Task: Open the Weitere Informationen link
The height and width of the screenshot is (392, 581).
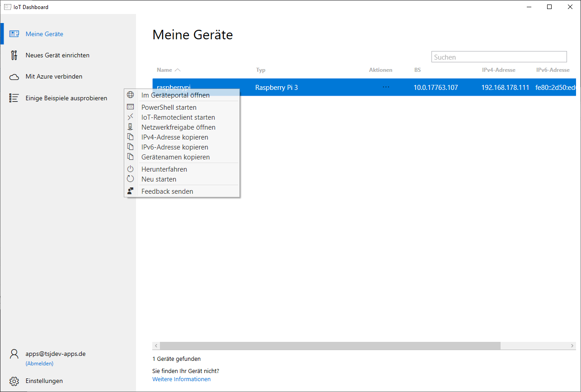Action: click(x=181, y=379)
